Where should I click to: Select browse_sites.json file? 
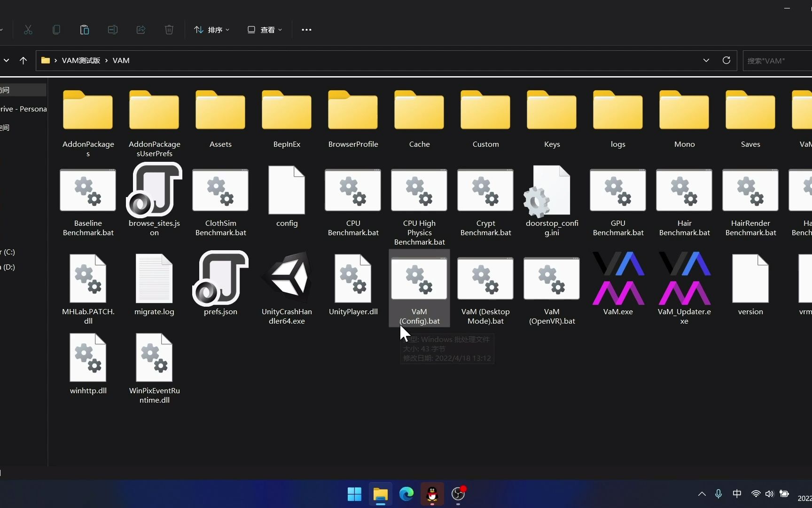coord(154,199)
